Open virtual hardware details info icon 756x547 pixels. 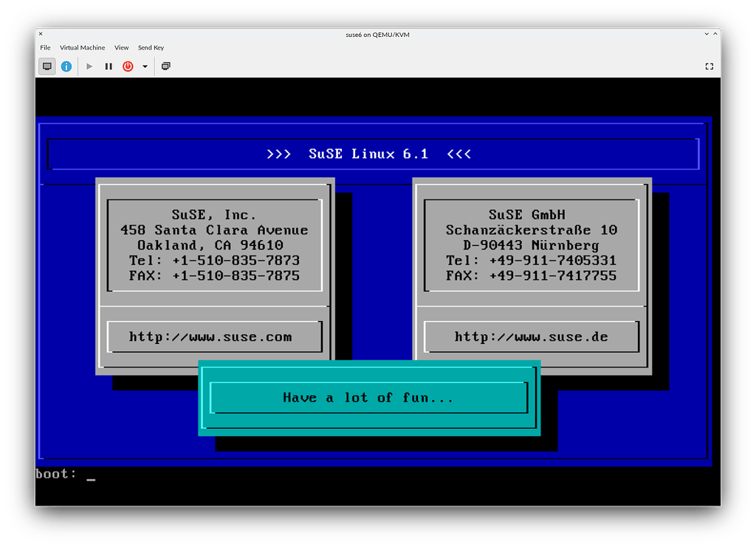tap(66, 66)
